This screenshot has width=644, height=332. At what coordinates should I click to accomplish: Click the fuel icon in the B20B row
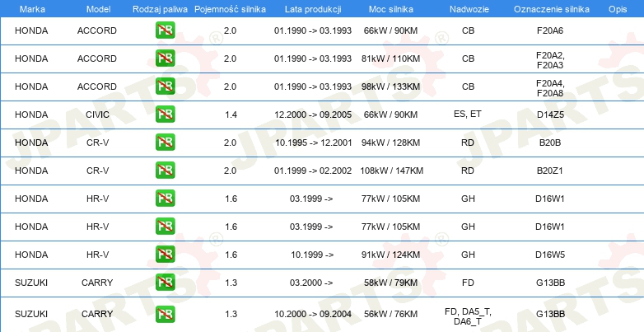point(165,143)
